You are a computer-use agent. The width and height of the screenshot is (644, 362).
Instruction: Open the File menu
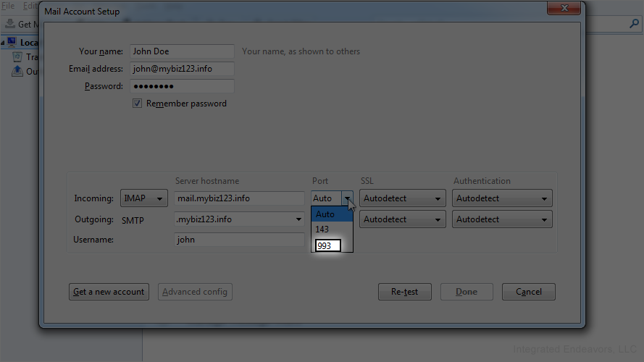(8, 6)
